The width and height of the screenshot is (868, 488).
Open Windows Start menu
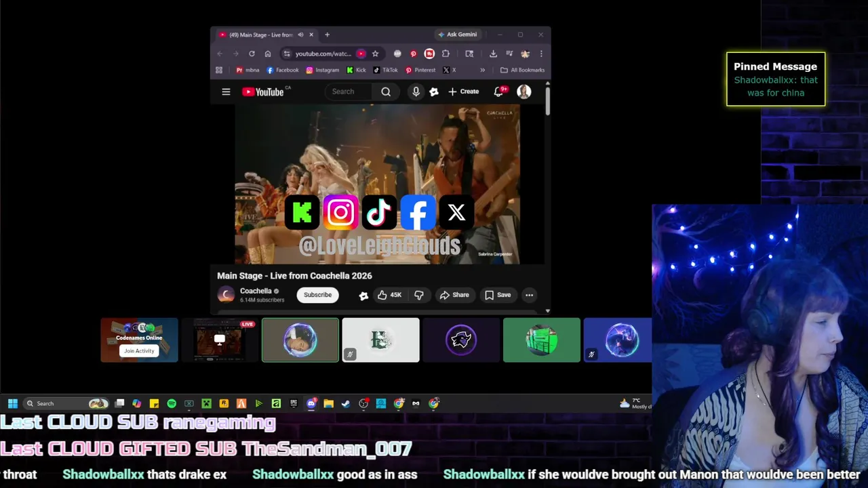tap(12, 403)
